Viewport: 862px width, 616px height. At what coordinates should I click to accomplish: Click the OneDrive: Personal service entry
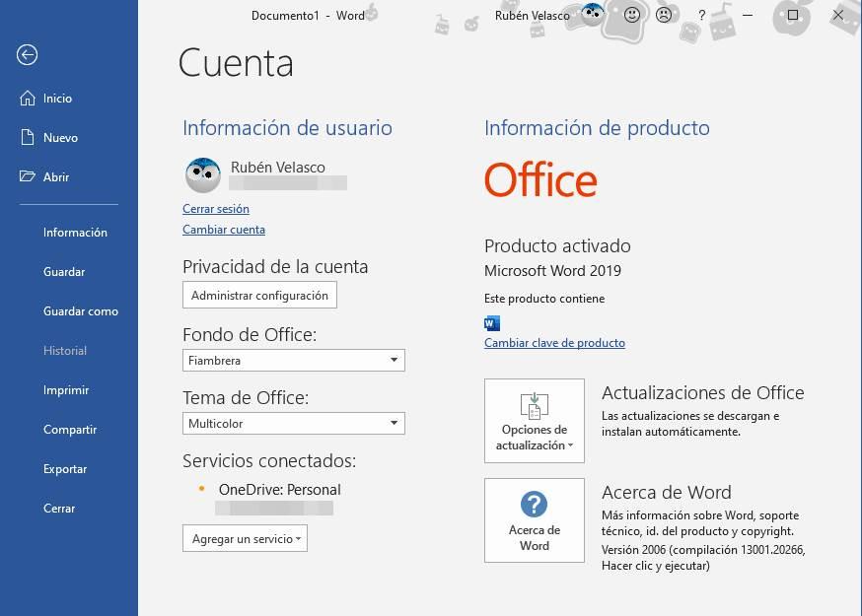point(280,490)
